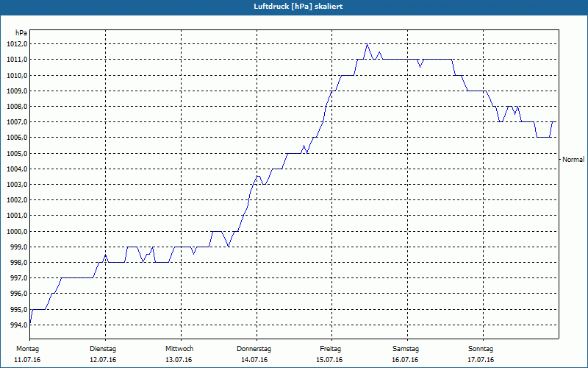Click the '1006,0' axis value
Screen dimensions: 588x368
pos(17,138)
